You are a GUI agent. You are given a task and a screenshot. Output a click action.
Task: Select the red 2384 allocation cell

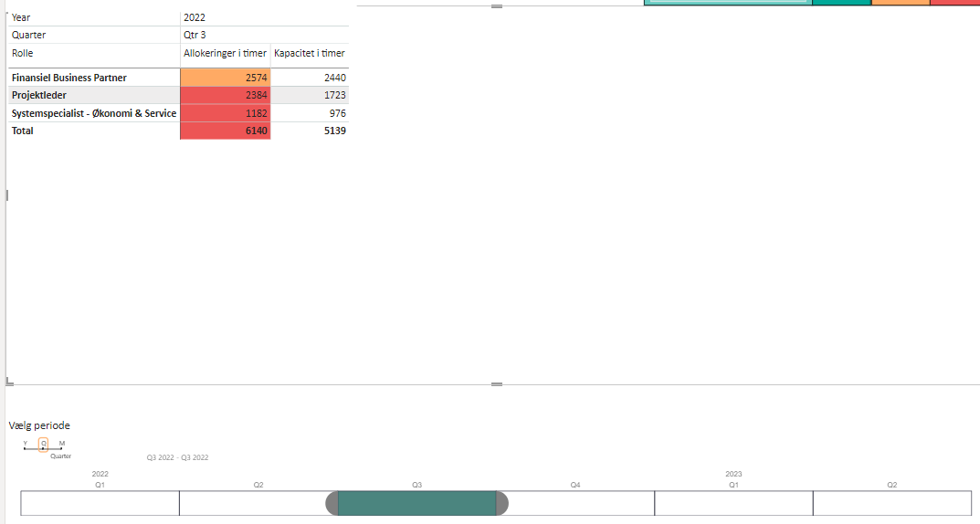[226, 95]
